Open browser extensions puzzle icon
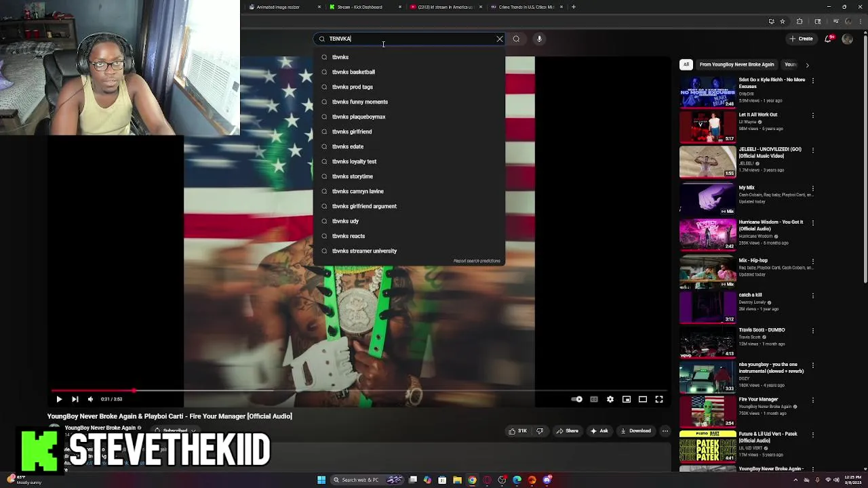The image size is (868, 488). 800,22
